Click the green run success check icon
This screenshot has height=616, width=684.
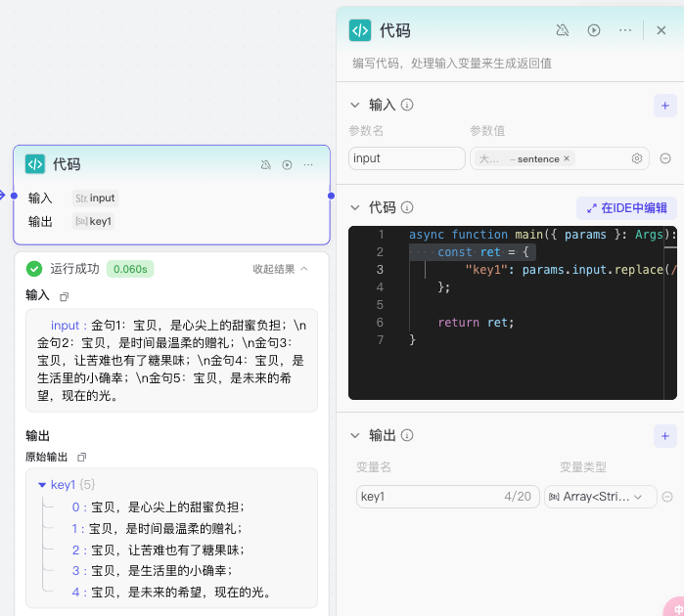(34, 269)
